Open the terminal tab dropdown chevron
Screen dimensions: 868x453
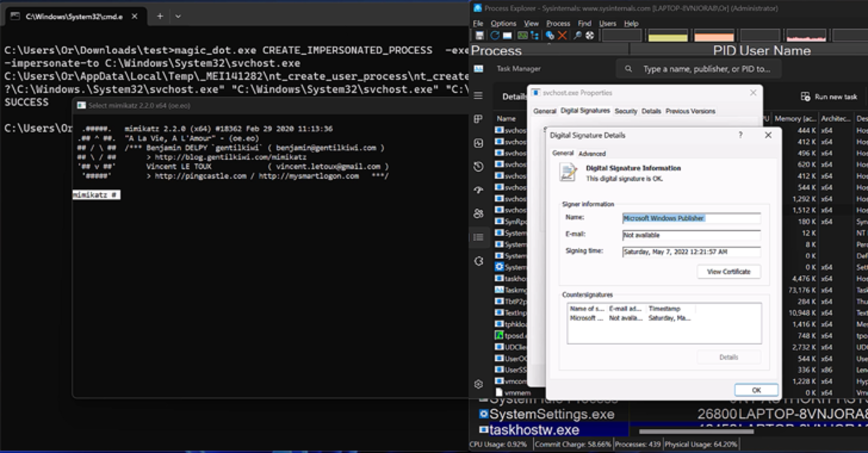(x=178, y=16)
